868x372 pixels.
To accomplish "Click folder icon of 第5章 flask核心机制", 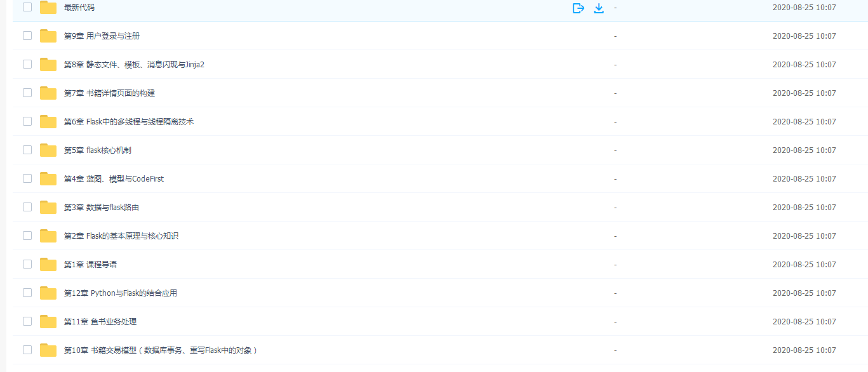I will 48,150.
